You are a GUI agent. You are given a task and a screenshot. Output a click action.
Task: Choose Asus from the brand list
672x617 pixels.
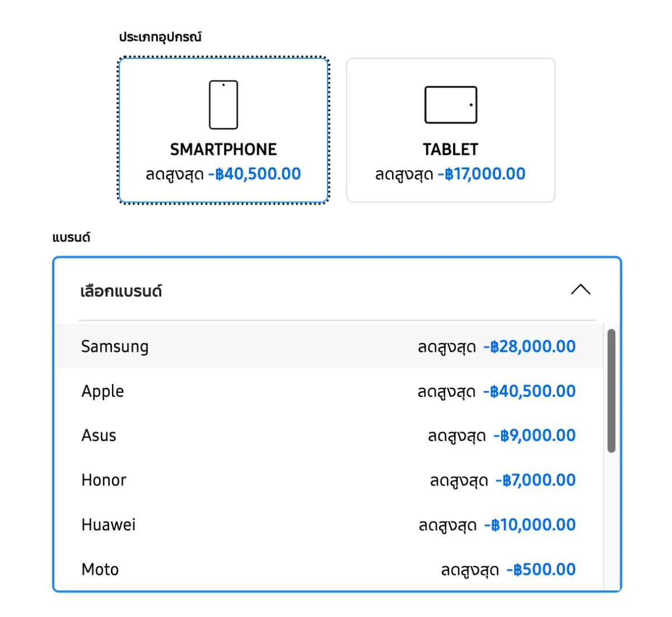(x=329, y=435)
